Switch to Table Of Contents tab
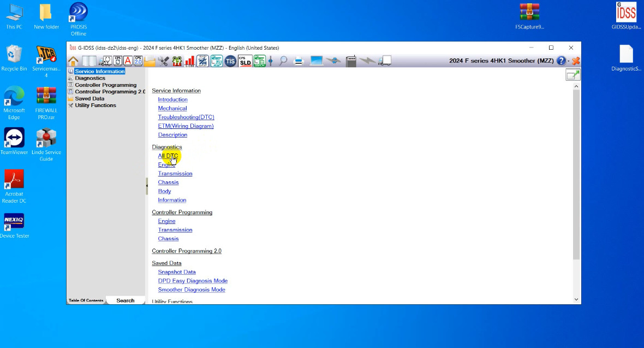The height and width of the screenshot is (348, 644). pos(86,300)
